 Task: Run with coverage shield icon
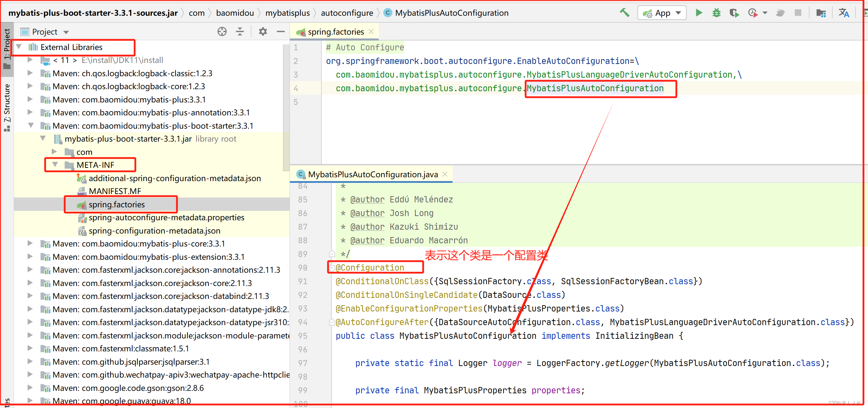734,13
